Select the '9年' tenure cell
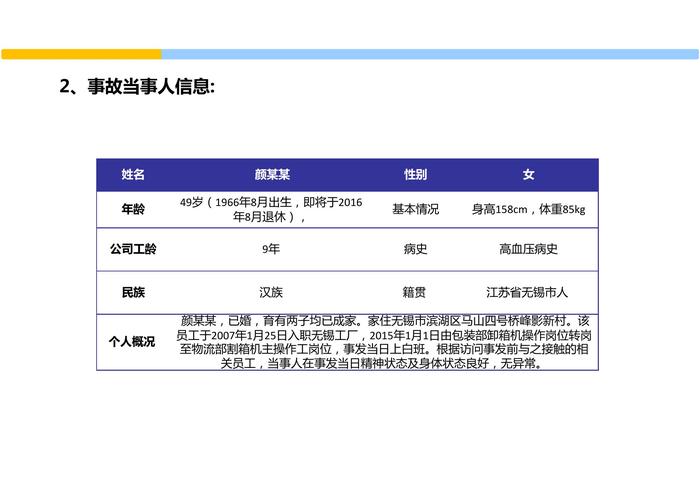Viewport: 700px width, 483px height. (271, 249)
